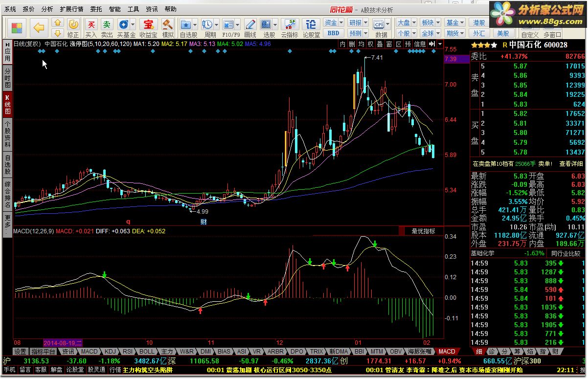Open the 云指标 chart icon

pyautogui.click(x=290, y=28)
